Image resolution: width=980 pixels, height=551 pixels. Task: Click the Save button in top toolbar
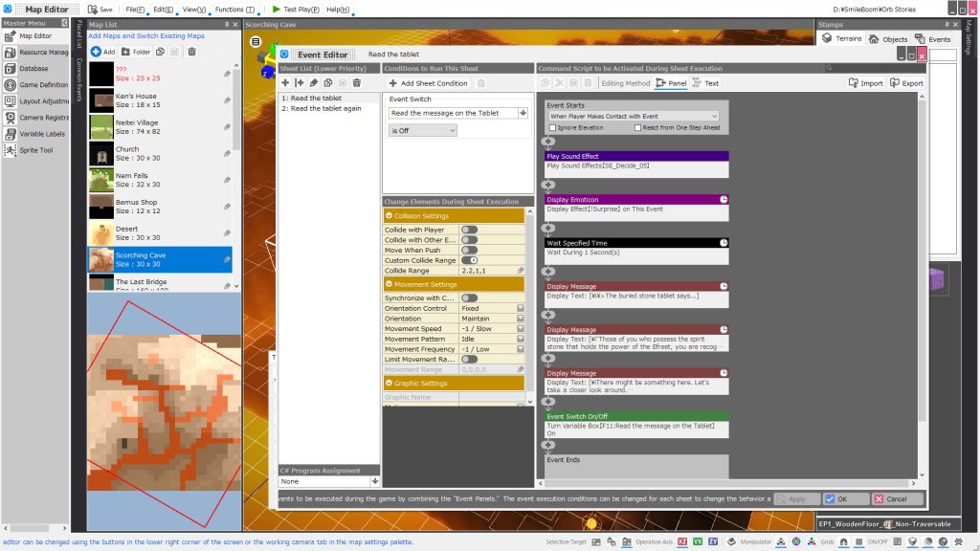coord(100,10)
